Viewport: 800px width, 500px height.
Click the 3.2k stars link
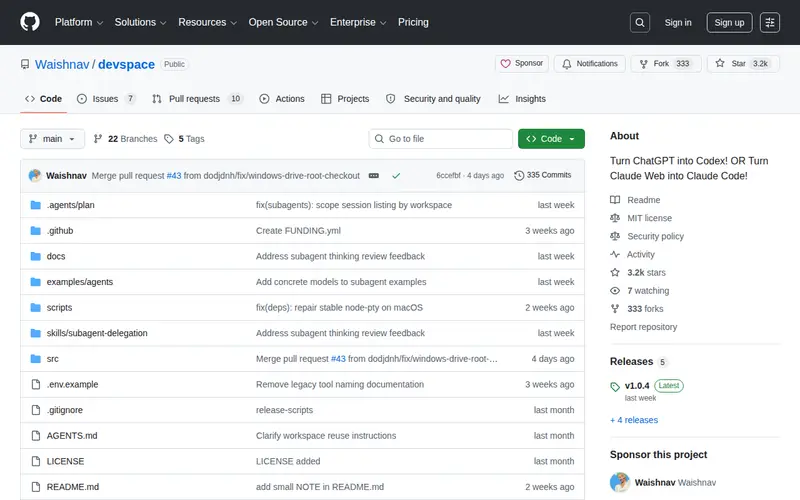click(x=638, y=272)
